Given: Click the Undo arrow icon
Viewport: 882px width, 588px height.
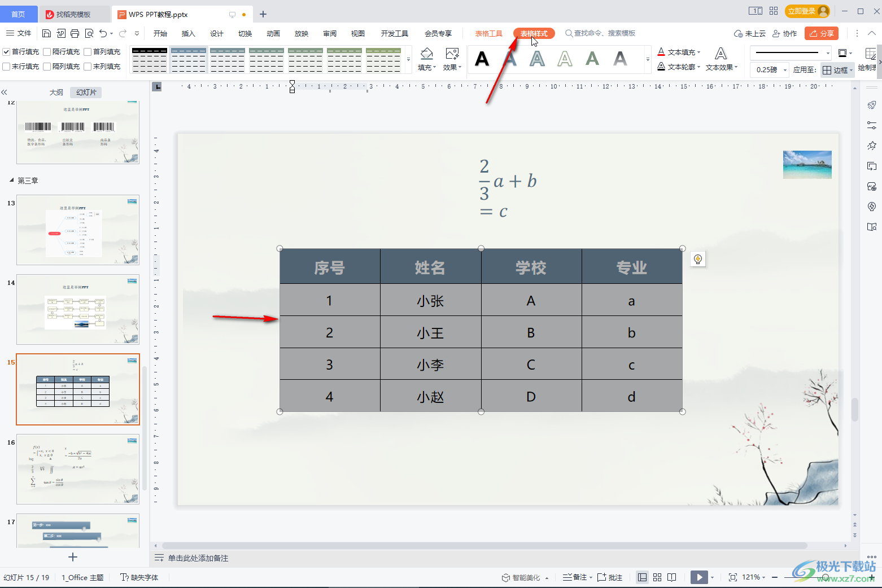Looking at the screenshot, I should [103, 33].
